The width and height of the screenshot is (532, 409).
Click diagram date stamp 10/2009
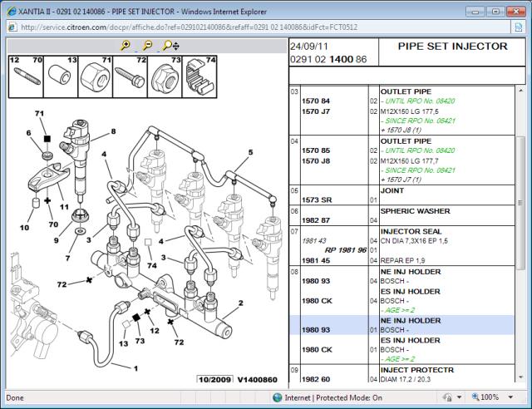(215, 379)
